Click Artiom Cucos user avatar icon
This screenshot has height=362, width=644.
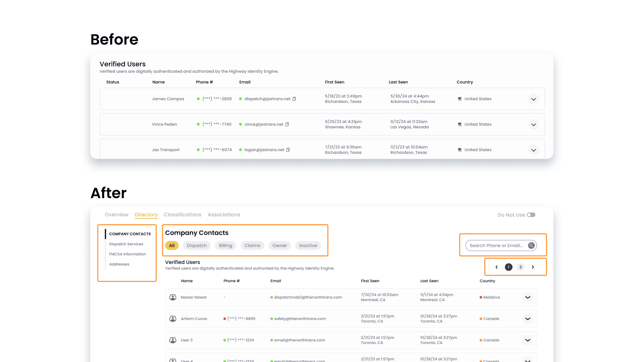(x=173, y=319)
